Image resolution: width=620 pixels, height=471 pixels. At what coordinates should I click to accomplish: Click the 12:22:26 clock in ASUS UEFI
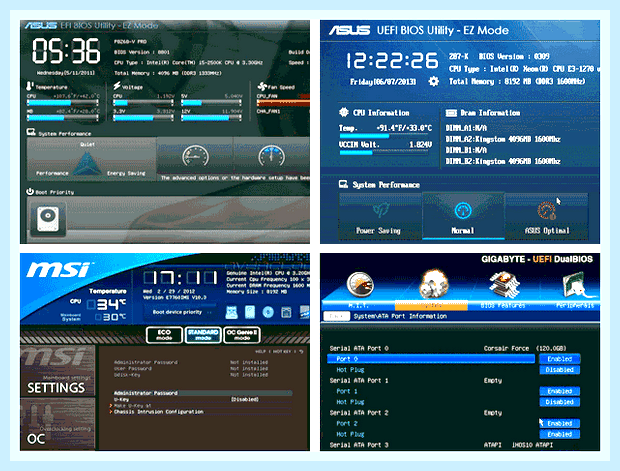[392, 61]
